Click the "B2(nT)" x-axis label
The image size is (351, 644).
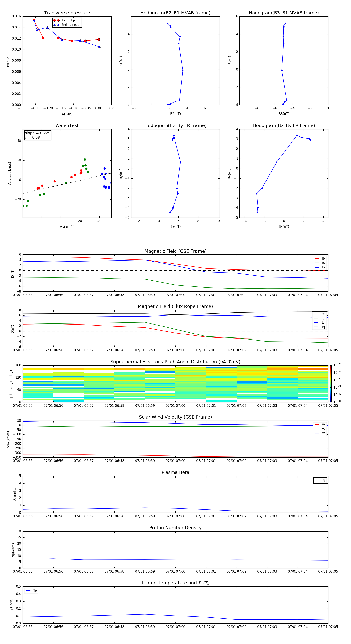pos(175,114)
